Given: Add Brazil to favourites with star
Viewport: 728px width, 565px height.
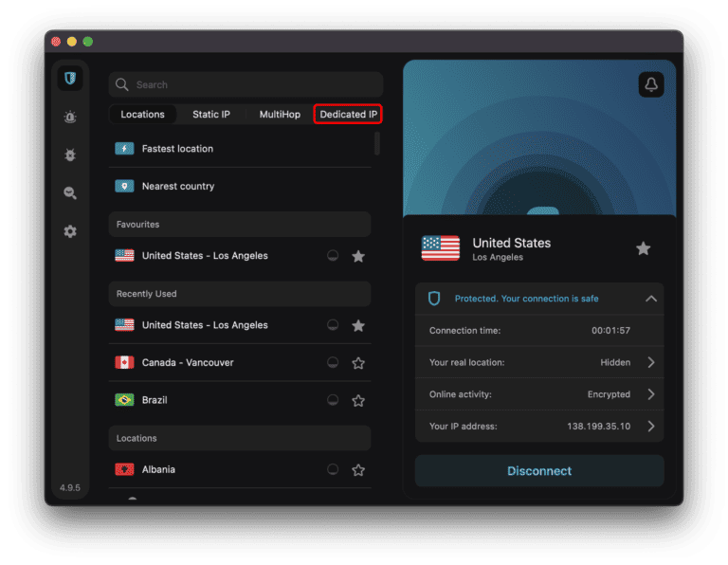Looking at the screenshot, I should coord(358,401).
